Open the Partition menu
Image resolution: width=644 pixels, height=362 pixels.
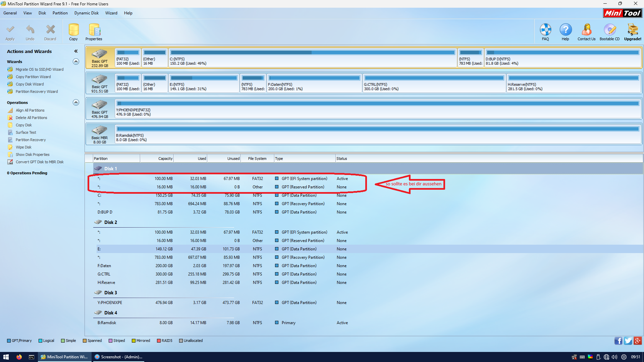coord(60,13)
